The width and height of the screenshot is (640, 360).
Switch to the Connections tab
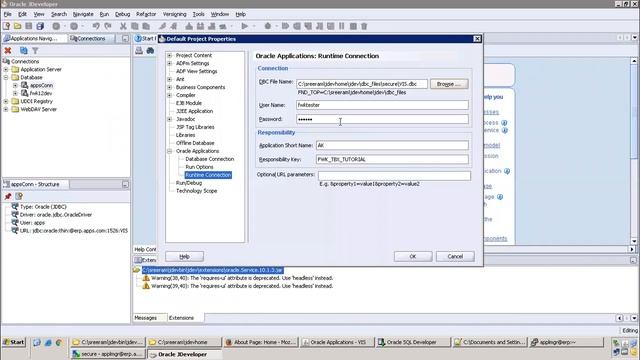click(88, 38)
